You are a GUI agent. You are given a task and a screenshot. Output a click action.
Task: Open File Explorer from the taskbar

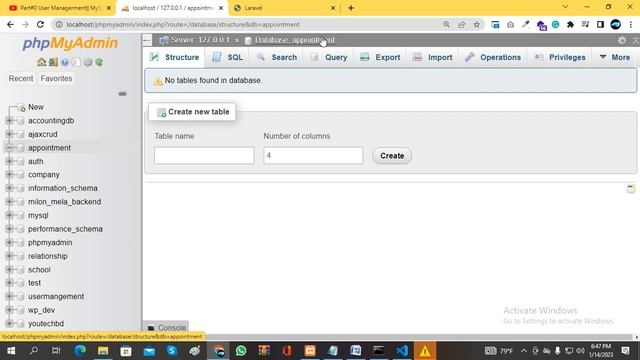point(103,351)
